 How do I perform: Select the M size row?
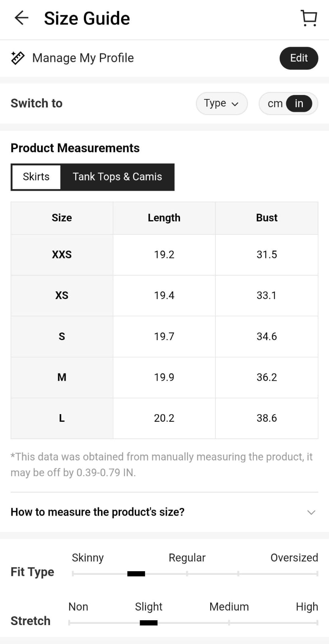coord(62,377)
